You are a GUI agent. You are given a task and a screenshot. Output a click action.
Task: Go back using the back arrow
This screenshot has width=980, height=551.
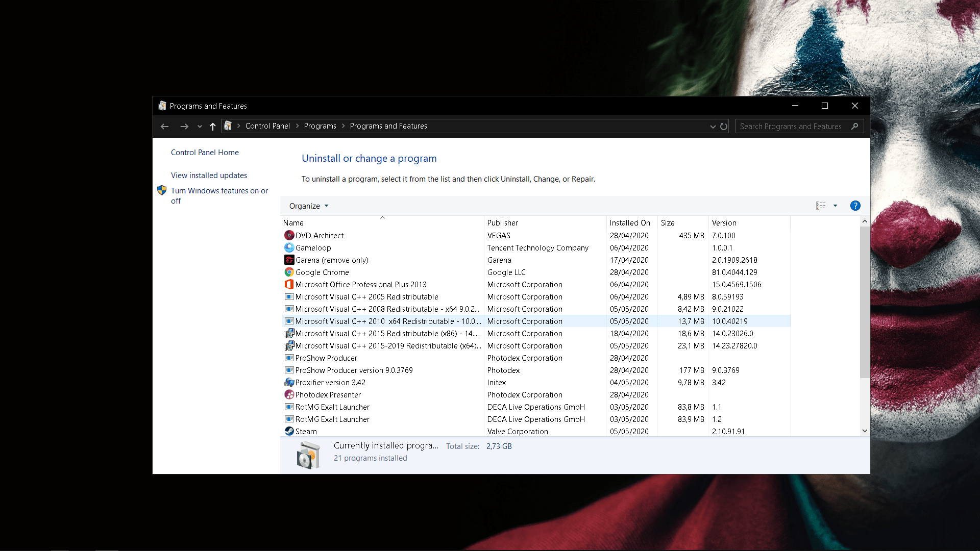164,127
